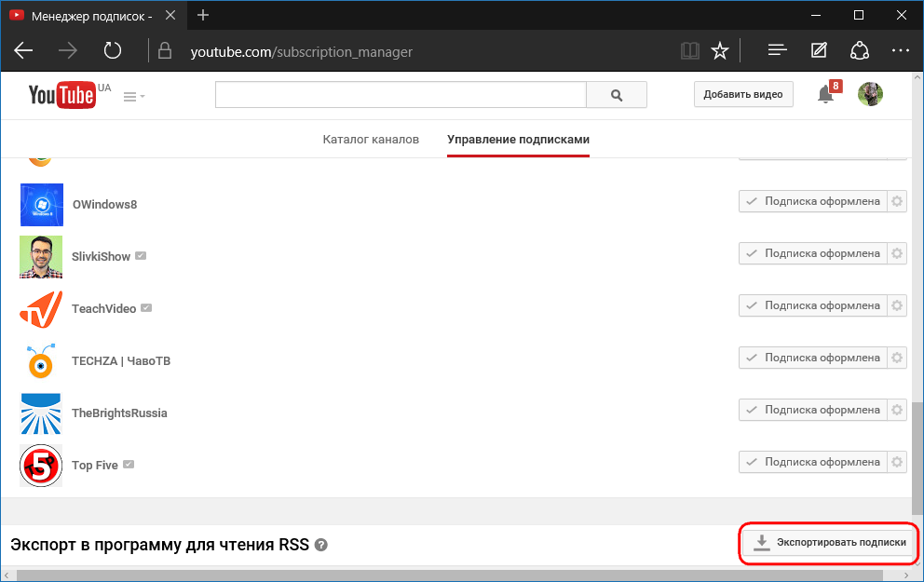Click the padlock site security icon
The height and width of the screenshot is (582, 924).
pos(165,50)
